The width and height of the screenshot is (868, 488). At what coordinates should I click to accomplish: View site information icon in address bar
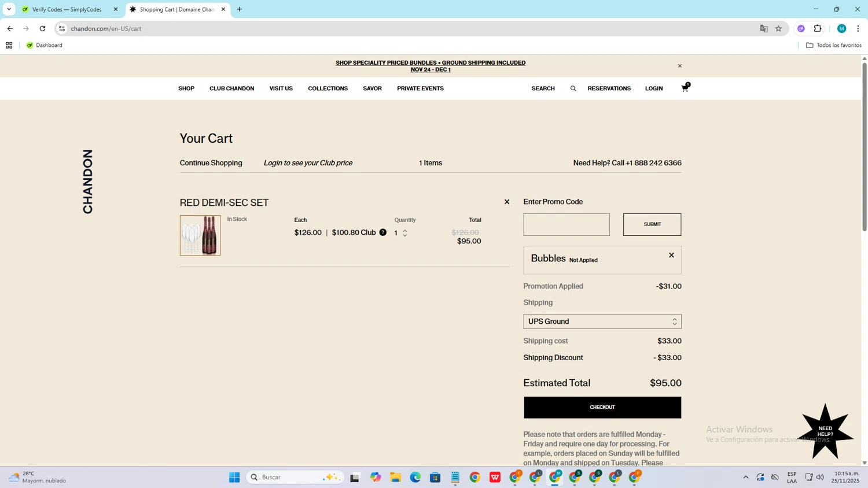(62, 28)
